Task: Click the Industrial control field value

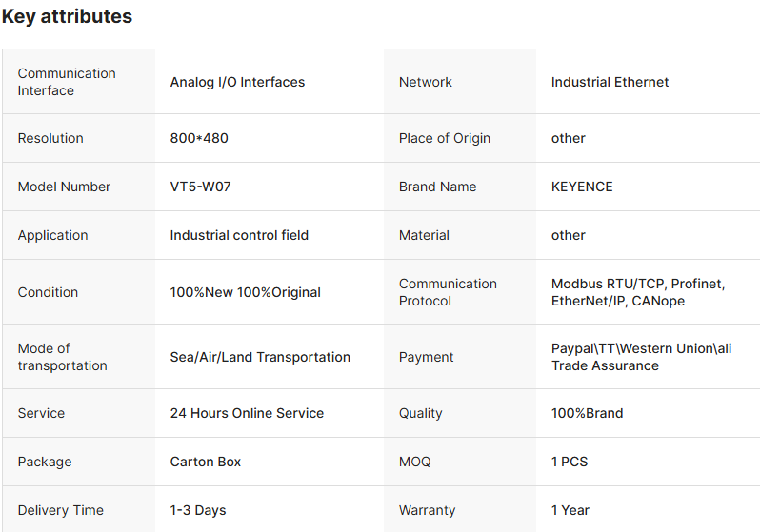Action: point(239,235)
